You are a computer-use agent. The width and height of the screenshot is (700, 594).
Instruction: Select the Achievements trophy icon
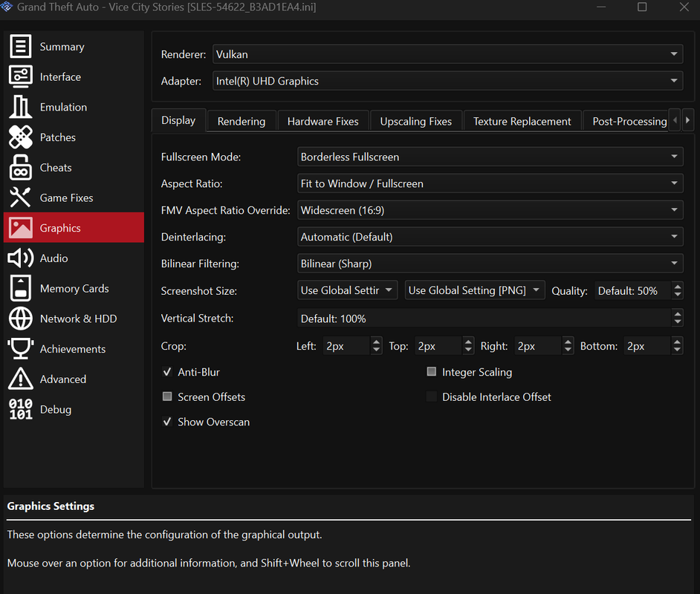pyautogui.click(x=21, y=349)
